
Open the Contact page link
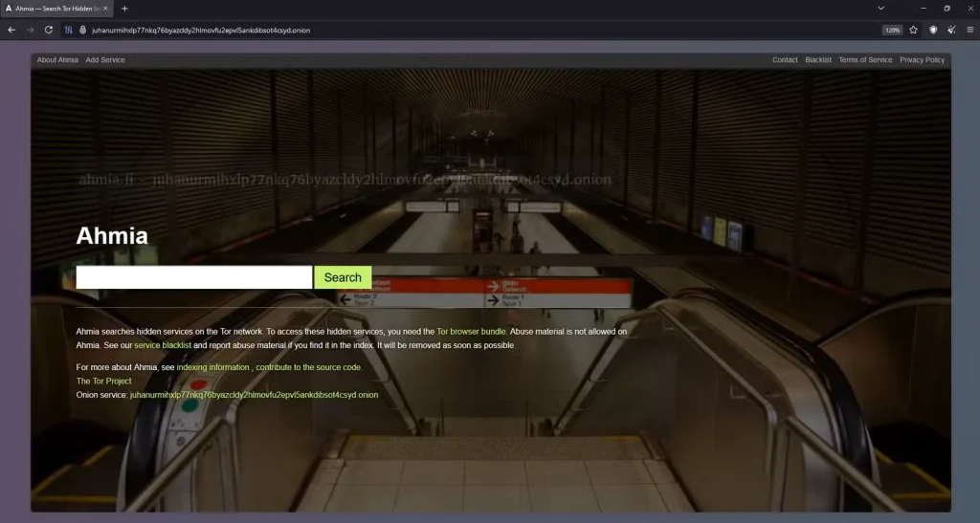point(785,60)
